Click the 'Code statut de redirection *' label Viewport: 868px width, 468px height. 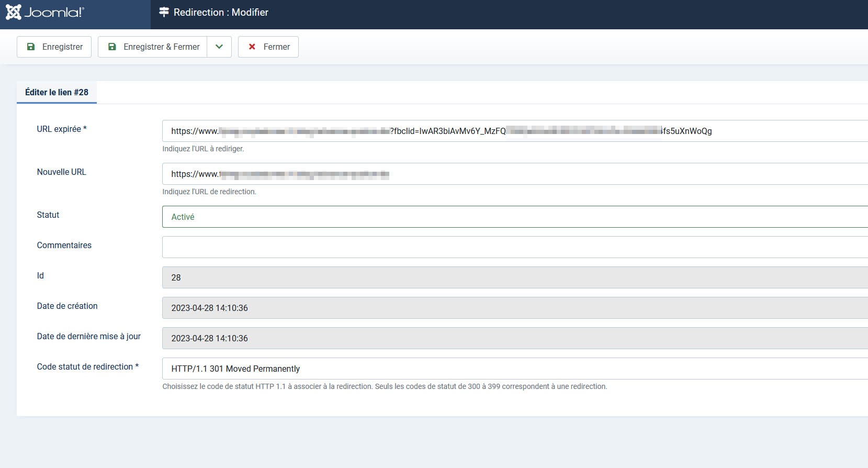click(88, 366)
